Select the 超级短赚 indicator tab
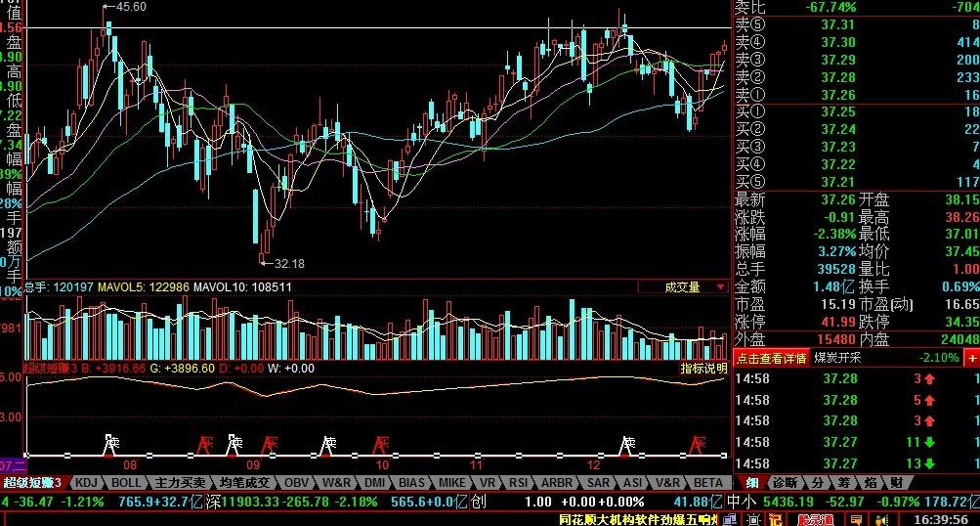Screen dimensions: 980x526 tap(32, 483)
